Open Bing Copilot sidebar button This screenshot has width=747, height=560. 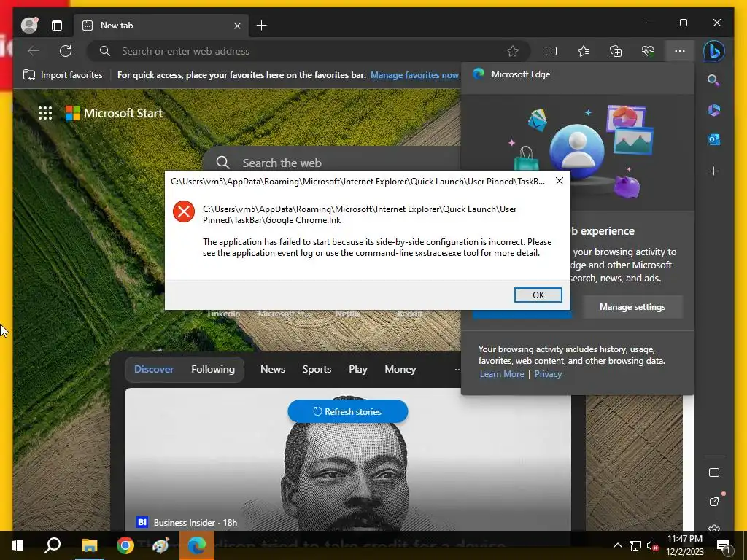(x=713, y=51)
